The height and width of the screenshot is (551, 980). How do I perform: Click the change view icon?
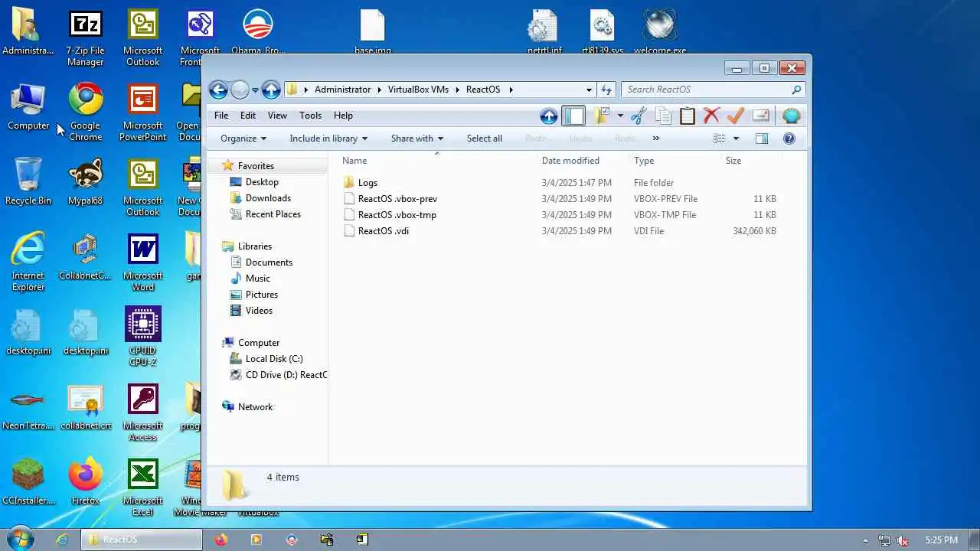[719, 139]
